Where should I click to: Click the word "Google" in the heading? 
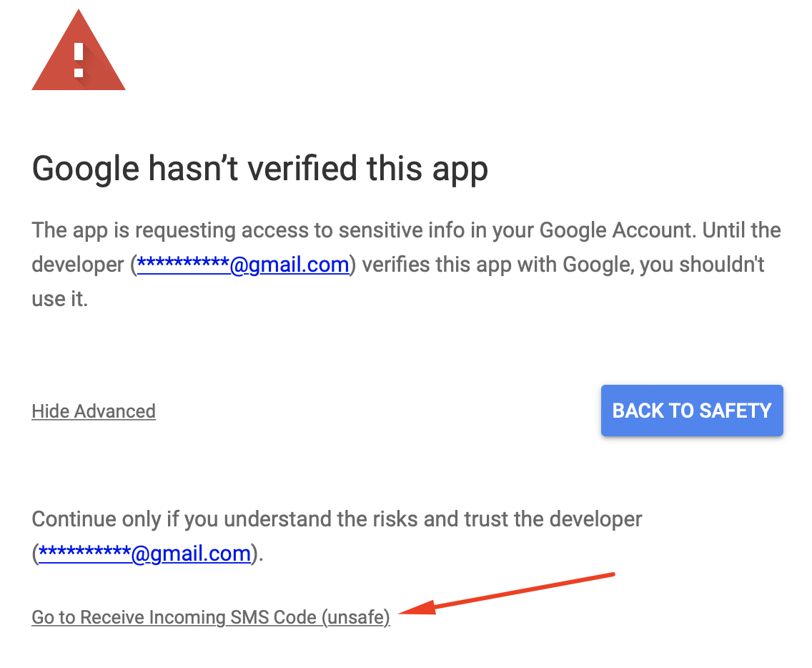tap(86, 170)
